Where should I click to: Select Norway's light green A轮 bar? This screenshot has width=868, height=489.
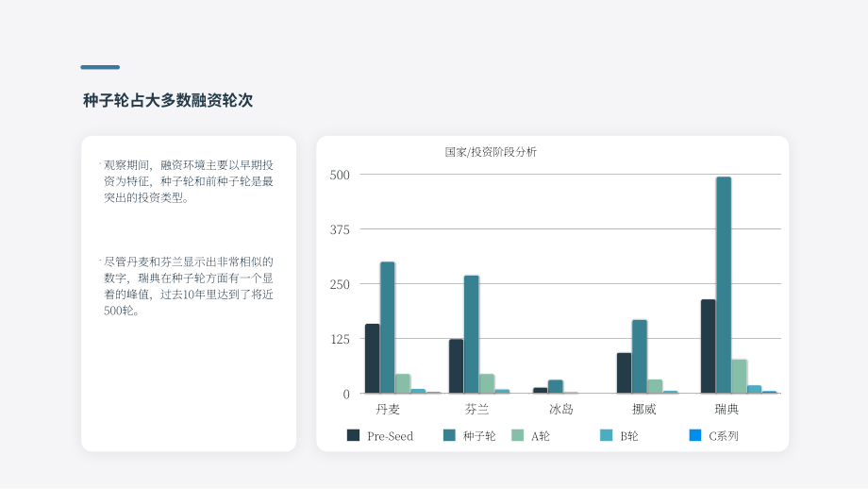(655, 386)
